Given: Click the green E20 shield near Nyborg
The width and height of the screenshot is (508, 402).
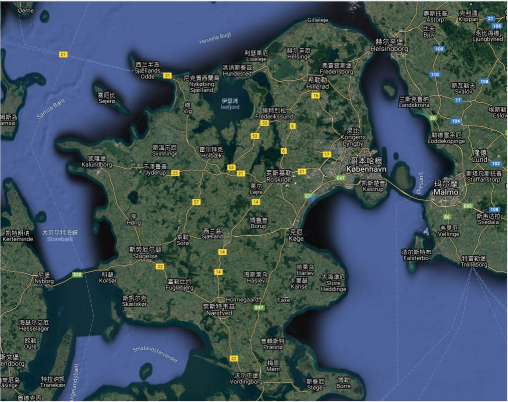Looking at the screenshot, I should click(77, 275).
